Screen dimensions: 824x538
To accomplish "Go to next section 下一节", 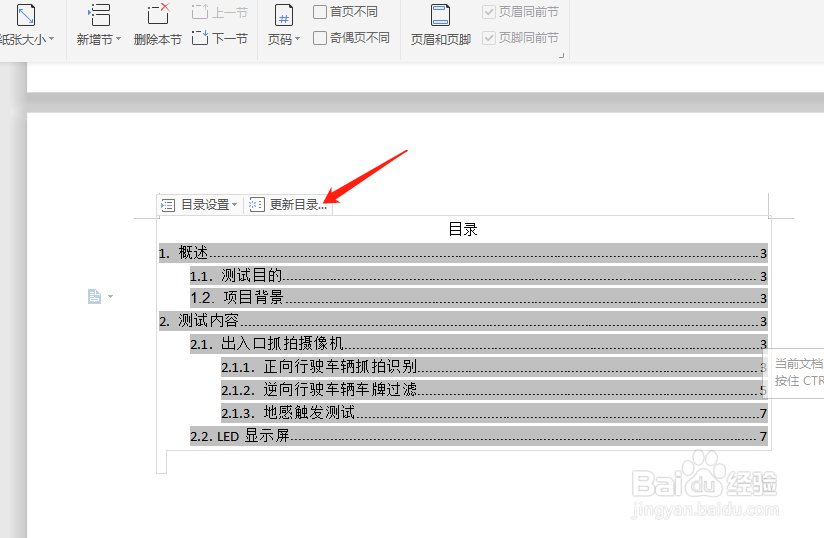I will [x=220, y=38].
